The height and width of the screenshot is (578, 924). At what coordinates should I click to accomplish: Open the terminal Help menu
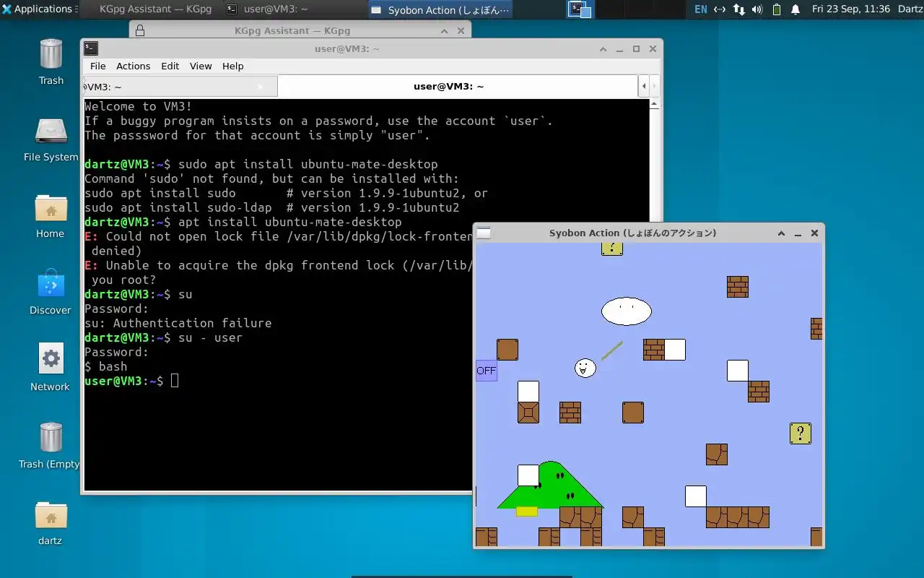click(x=232, y=66)
